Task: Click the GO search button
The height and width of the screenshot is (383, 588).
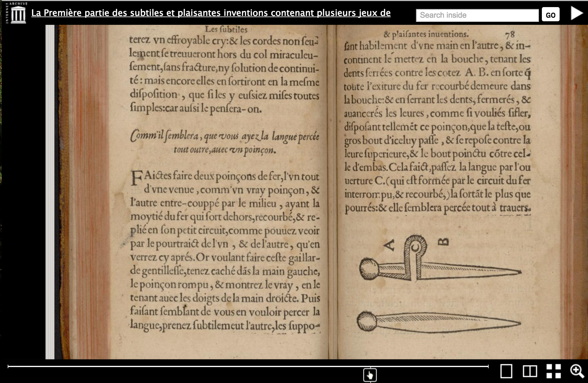Action: pos(550,15)
